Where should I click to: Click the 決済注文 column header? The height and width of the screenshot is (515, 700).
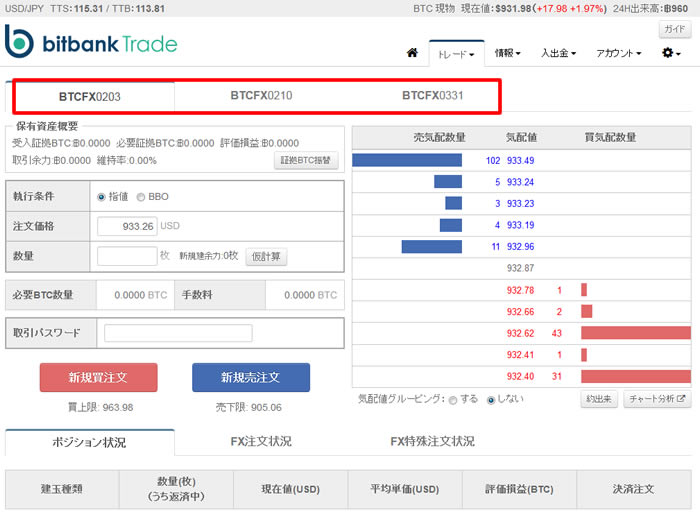coord(633,490)
